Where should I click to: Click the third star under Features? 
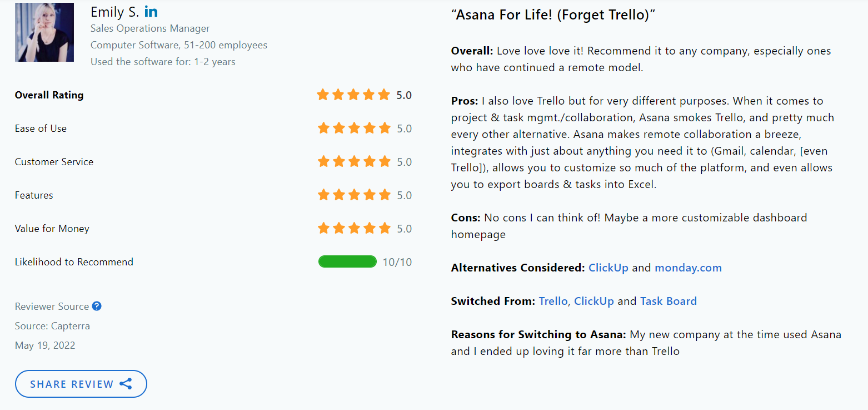tap(353, 195)
